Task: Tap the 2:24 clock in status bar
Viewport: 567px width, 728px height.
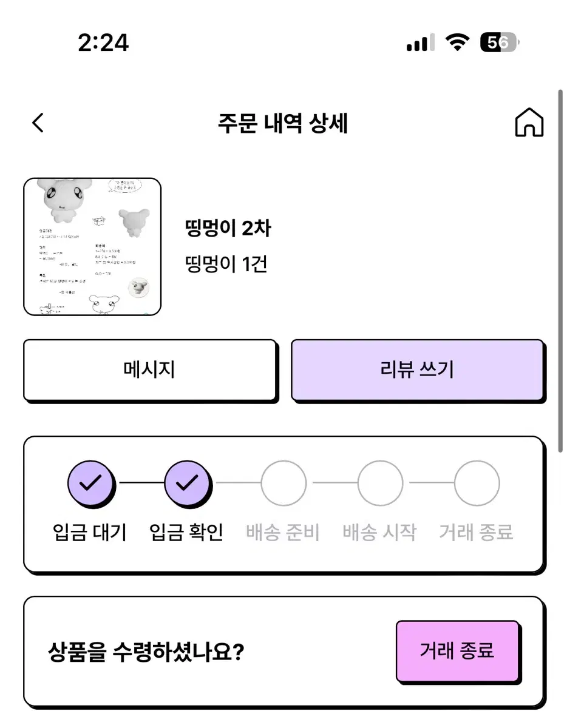Action: (103, 42)
